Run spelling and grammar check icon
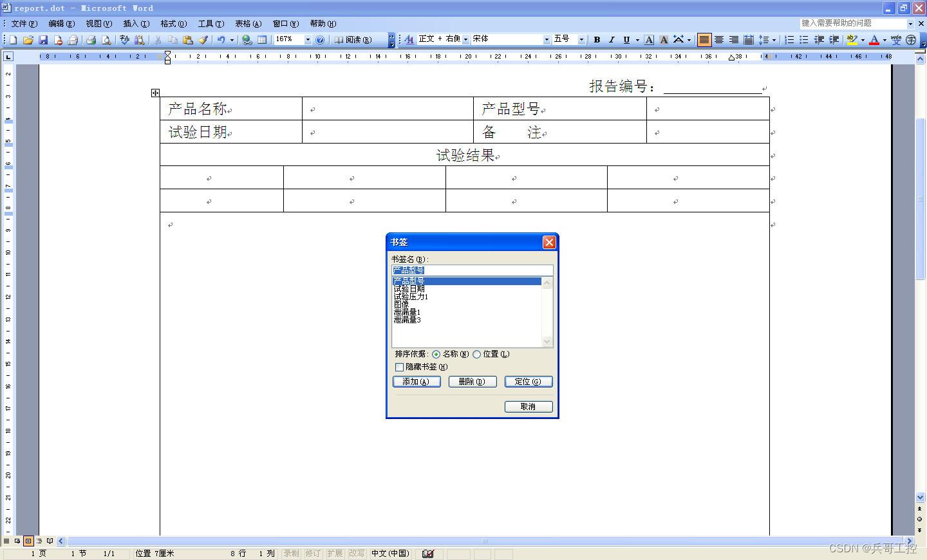 124,40
